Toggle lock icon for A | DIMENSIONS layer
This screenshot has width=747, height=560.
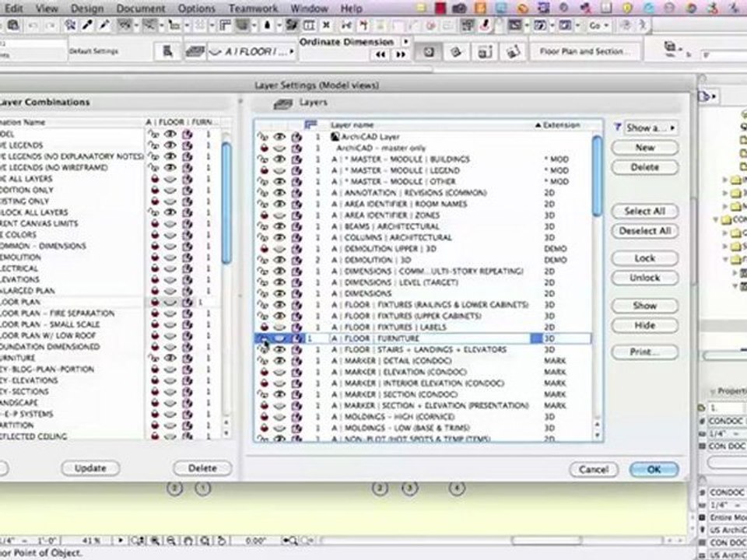pos(264,293)
